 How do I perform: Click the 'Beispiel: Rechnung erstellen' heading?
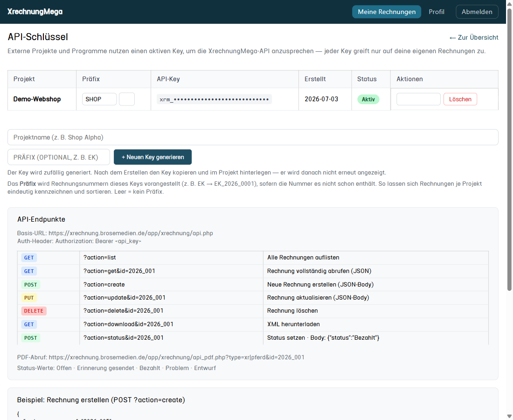coord(101,400)
